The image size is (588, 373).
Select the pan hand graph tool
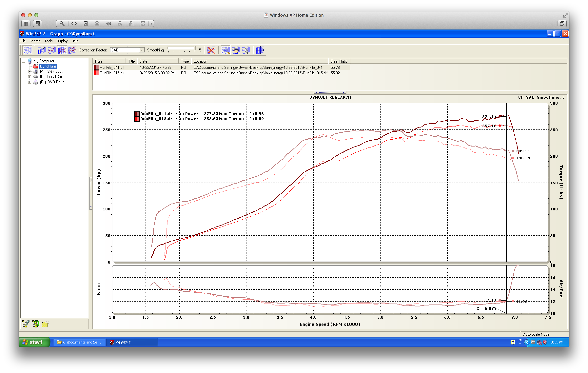[236, 50]
